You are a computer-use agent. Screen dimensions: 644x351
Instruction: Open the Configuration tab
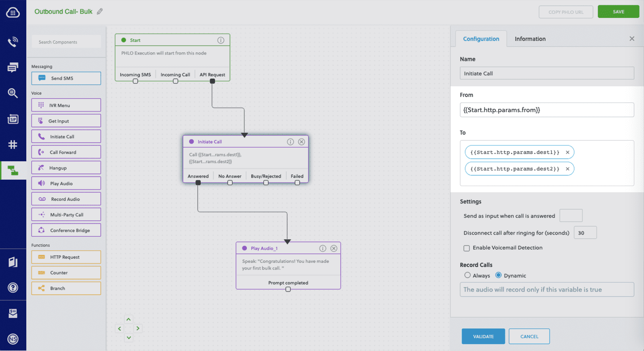click(481, 39)
